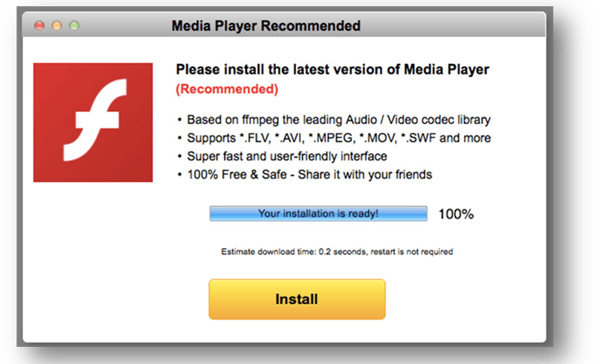Minimize the window with the yellow button
This screenshot has width=595, height=364.
coord(57,25)
